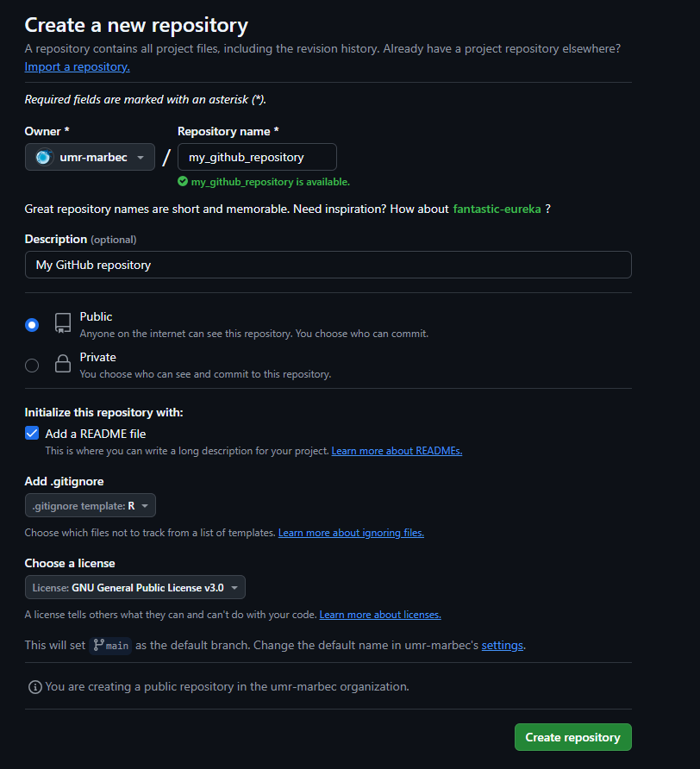Focus the Repository name input field

pyautogui.click(x=256, y=157)
